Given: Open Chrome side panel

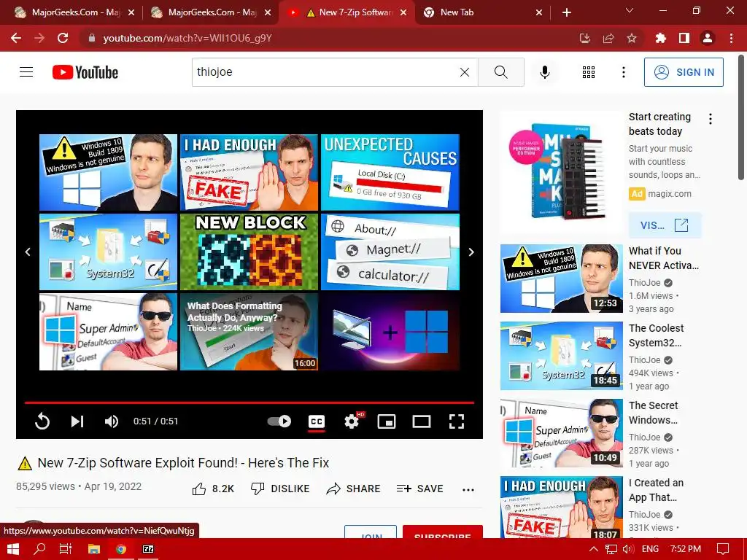Looking at the screenshot, I should [x=684, y=38].
